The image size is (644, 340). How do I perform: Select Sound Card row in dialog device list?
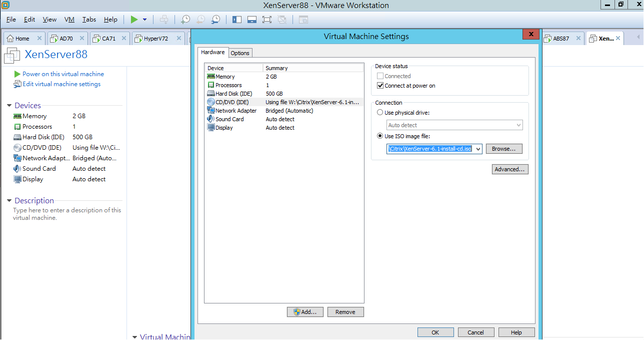point(284,119)
